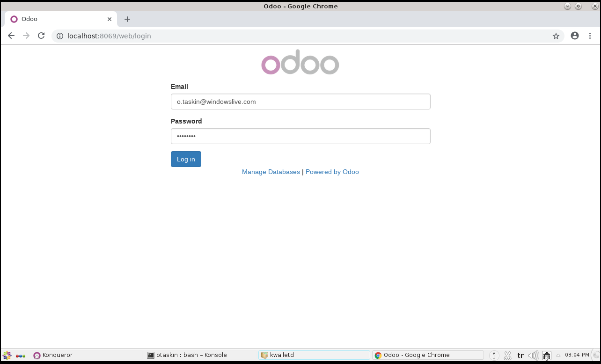Close the Odoo tab
601x364 pixels.
pos(110,19)
